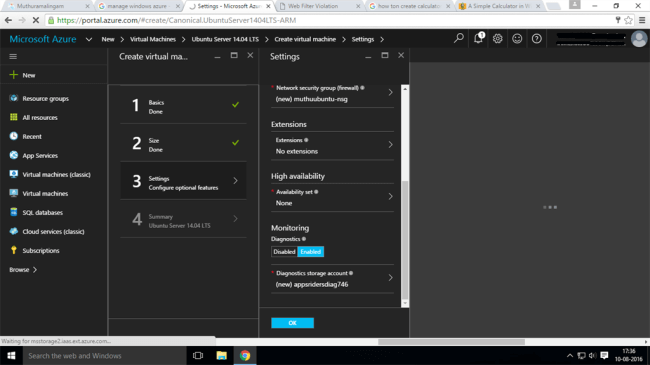Open step 1 Basics

(x=183, y=105)
